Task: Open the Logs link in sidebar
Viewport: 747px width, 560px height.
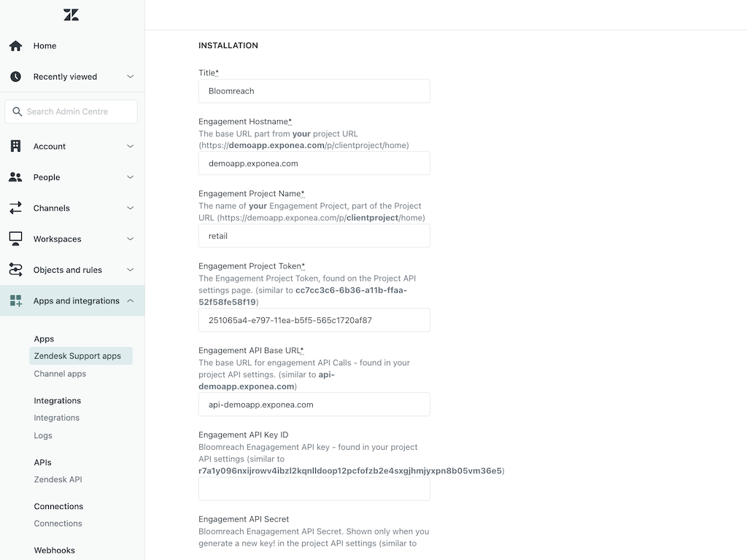Action: point(43,435)
